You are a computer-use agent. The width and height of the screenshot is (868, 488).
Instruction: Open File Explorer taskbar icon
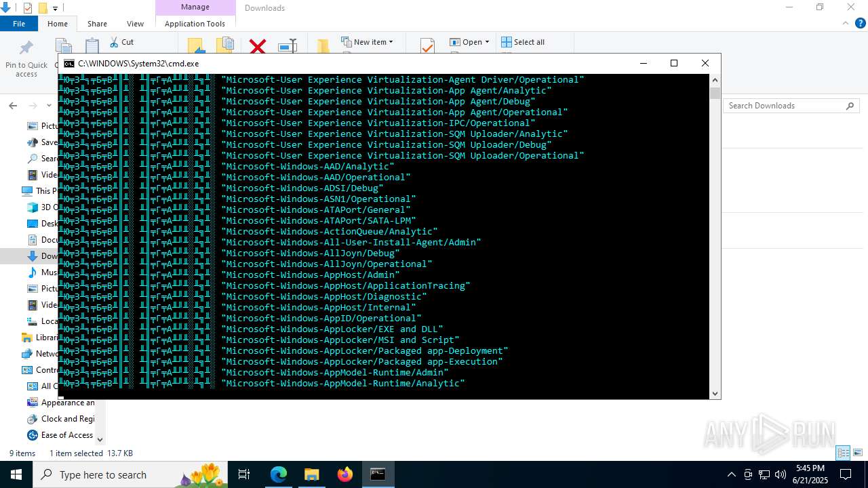click(x=311, y=474)
